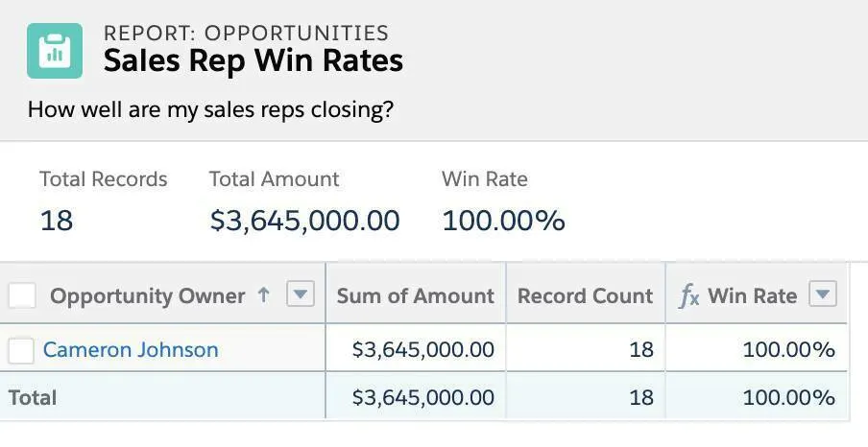The width and height of the screenshot is (868, 447).
Task: Click the Total row label
Action: click(x=33, y=397)
